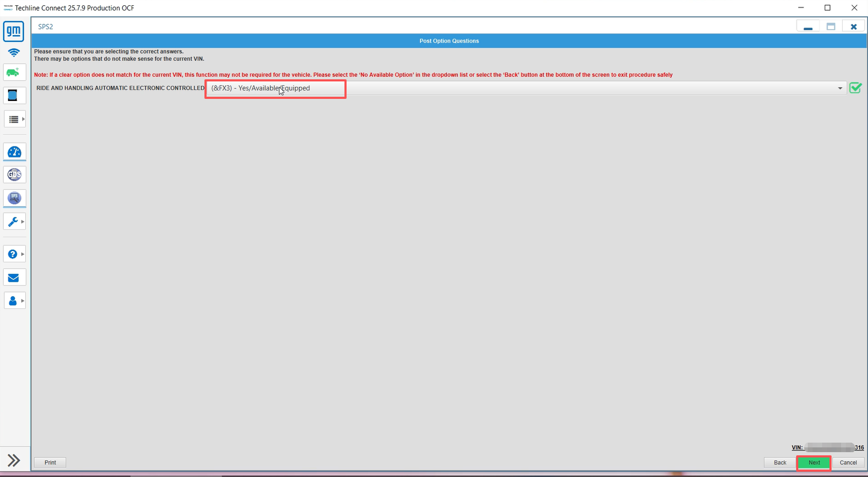
Task: Print the Post Option Questions page
Action: [50, 463]
